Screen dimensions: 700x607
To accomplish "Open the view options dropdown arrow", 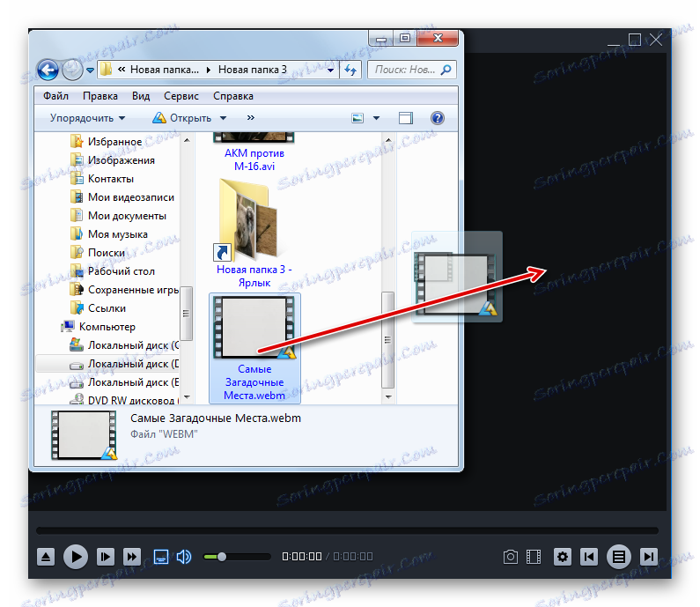I will [376, 118].
